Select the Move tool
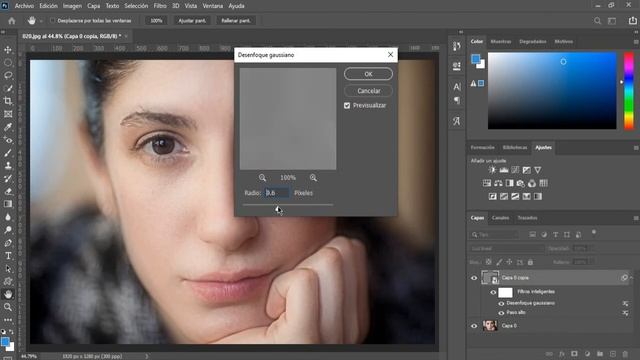The width and height of the screenshot is (640, 360). pos(8,50)
